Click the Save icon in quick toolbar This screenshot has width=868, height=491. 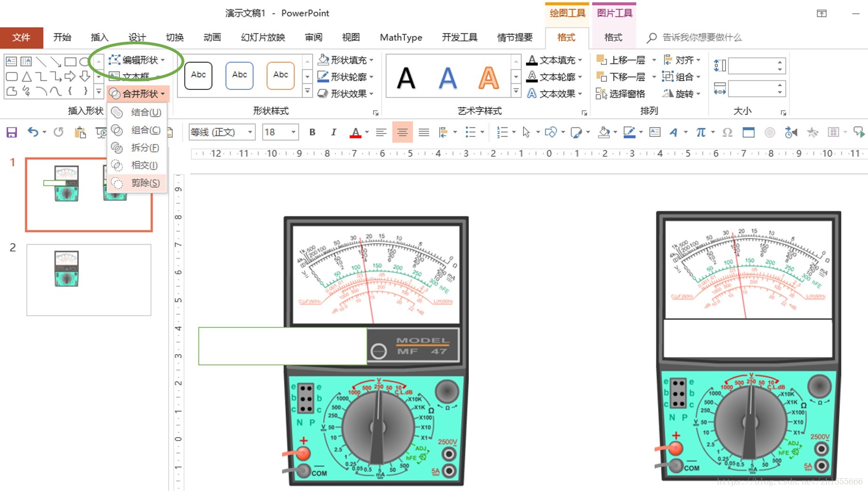click(x=12, y=133)
